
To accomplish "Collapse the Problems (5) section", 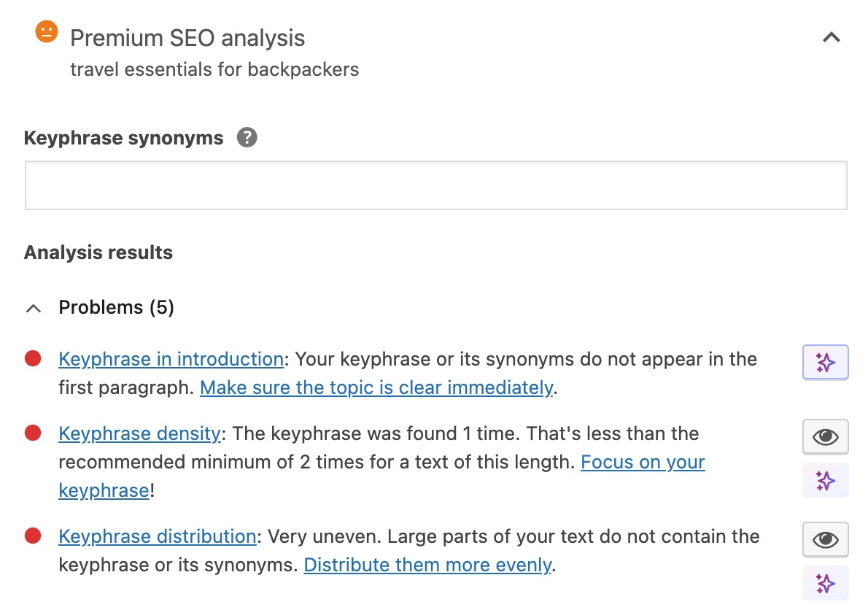I will pyautogui.click(x=33, y=308).
